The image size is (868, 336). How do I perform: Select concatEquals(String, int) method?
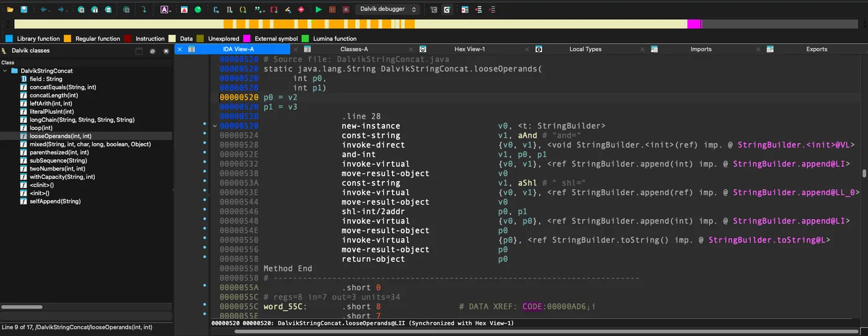click(x=63, y=87)
